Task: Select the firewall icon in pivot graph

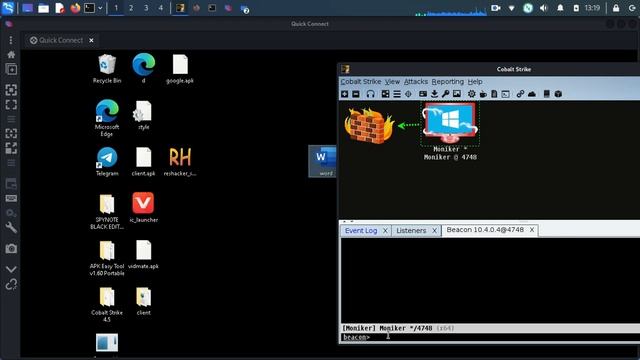Action: (x=369, y=126)
